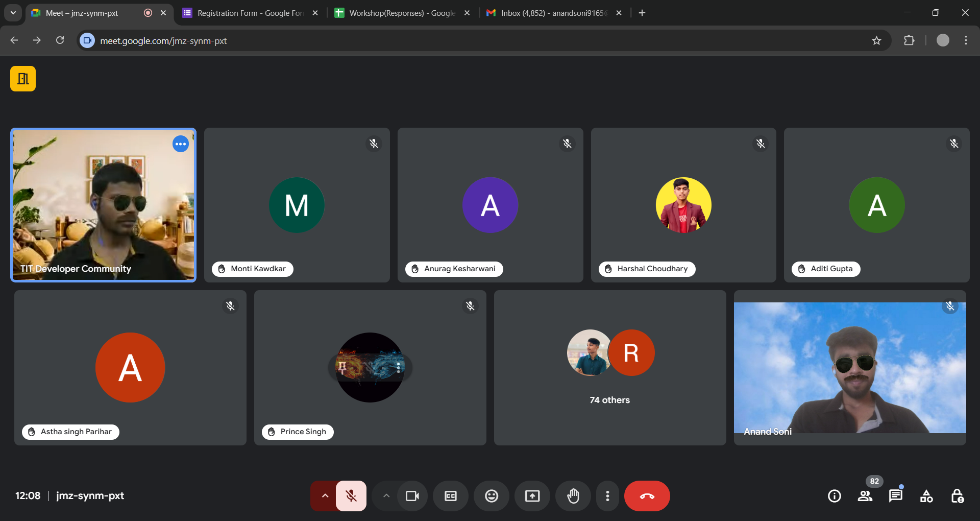Screen dimensions: 980x521
Task: Send an emoji reaction
Action: tap(491, 495)
